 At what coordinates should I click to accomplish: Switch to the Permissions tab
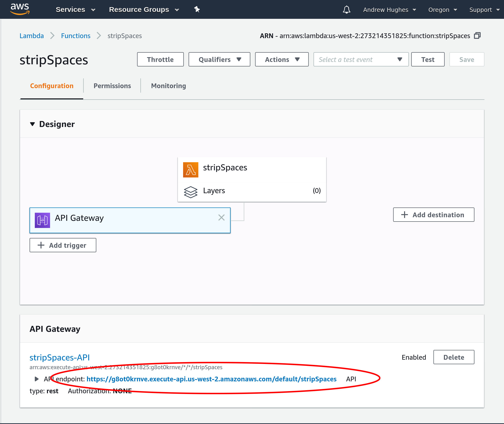coord(113,85)
